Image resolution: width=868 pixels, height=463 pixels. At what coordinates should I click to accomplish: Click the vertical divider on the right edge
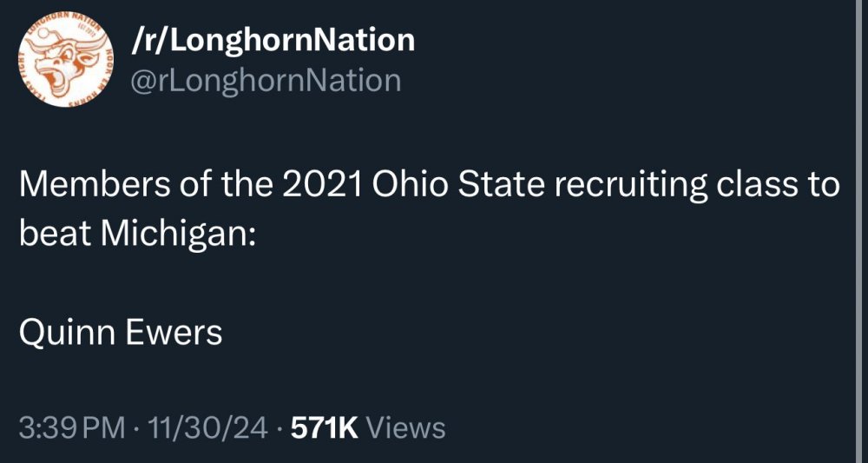[x=860, y=231]
